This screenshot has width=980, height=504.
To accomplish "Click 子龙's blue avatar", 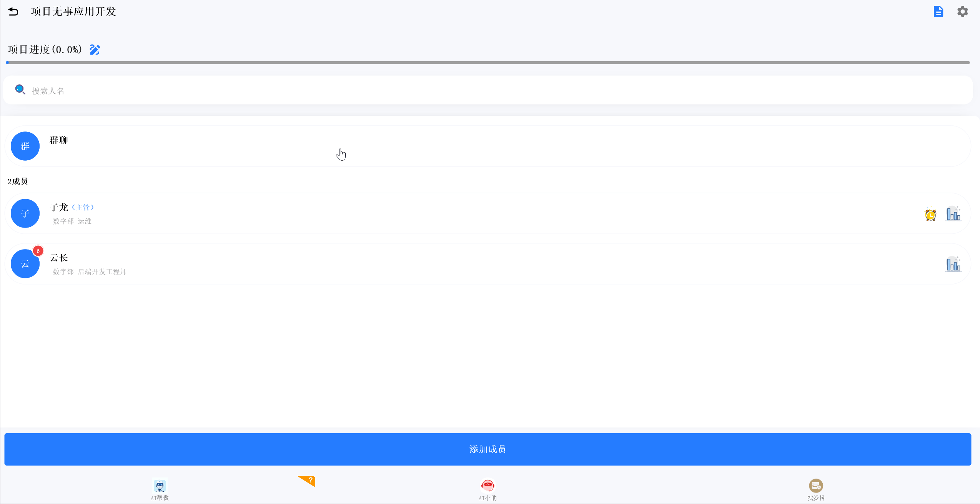I will (25, 213).
